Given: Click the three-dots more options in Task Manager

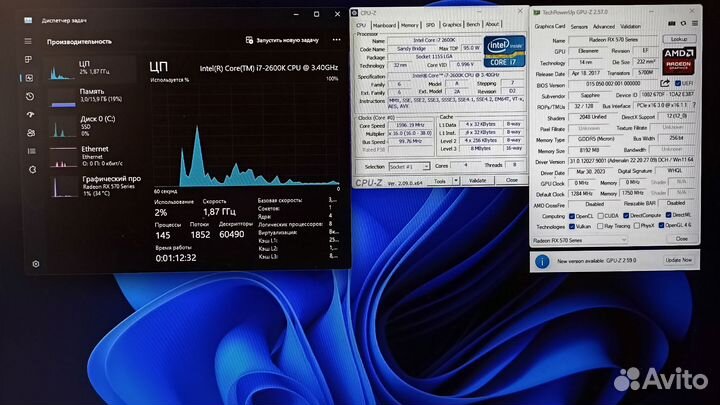Looking at the screenshot, I should click(336, 40).
